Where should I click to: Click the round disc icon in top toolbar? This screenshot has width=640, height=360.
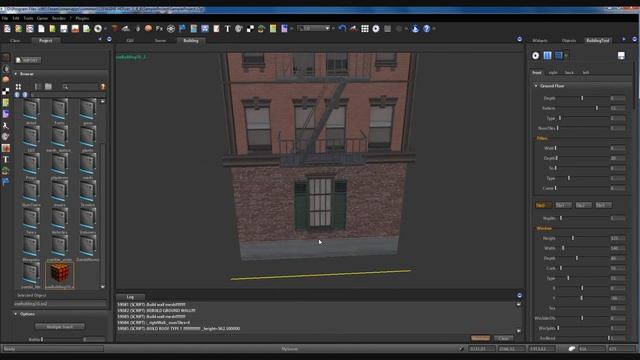tap(98, 29)
